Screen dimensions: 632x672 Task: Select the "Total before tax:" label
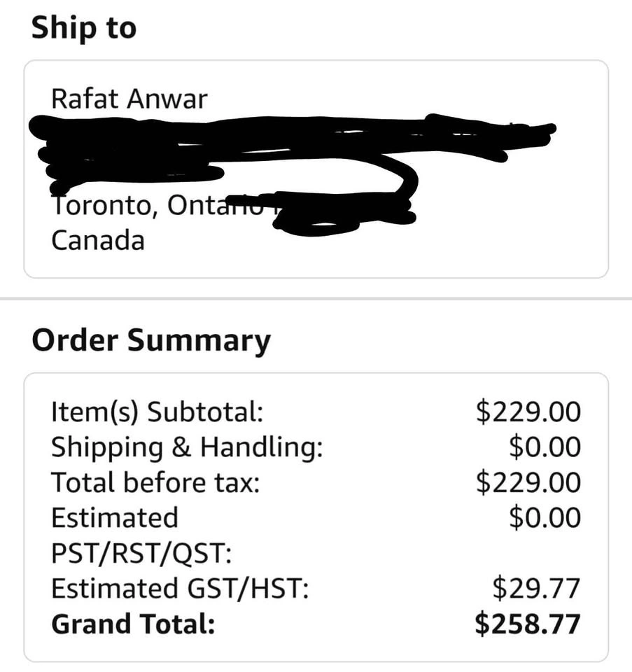(155, 482)
